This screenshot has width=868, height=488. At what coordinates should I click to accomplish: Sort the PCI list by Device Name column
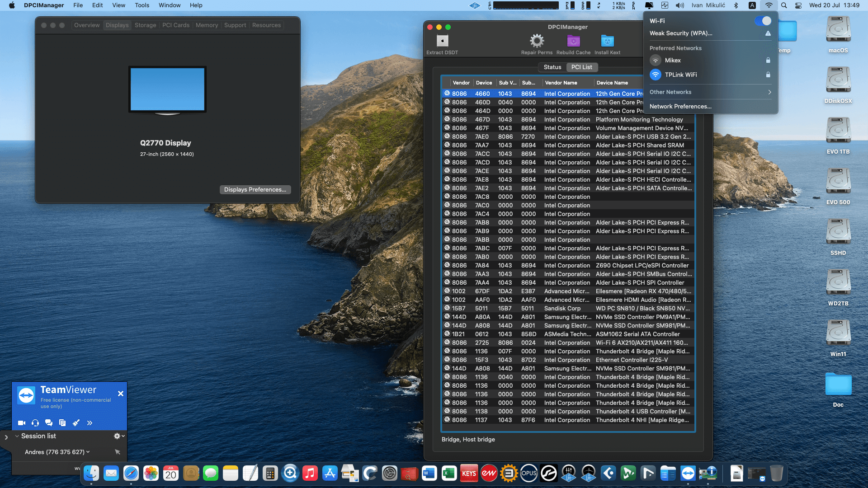pos(618,83)
